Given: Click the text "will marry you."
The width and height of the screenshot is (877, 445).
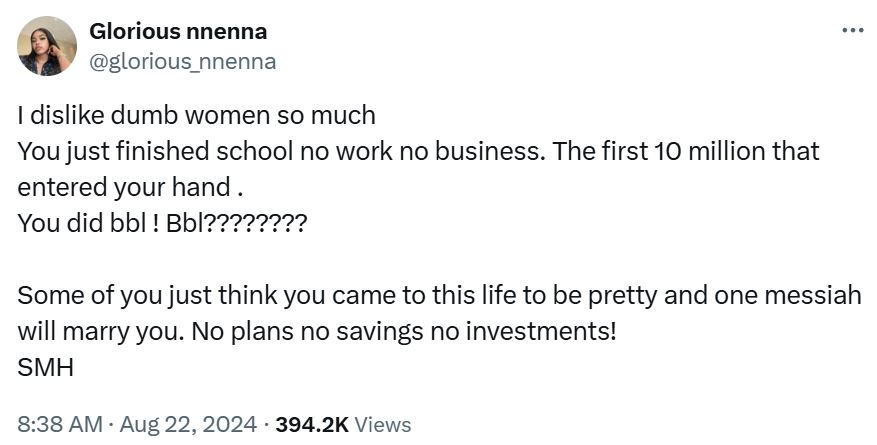Looking at the screenshot, I should coord(90,332).
